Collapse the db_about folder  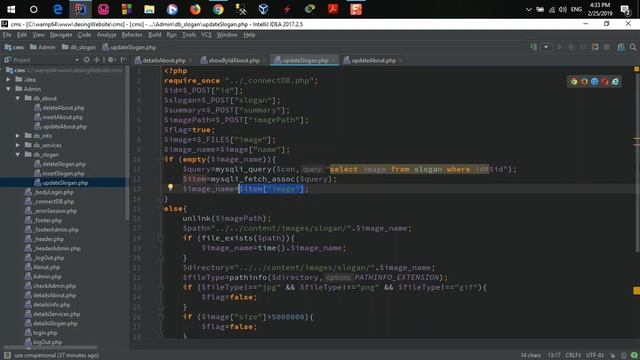click(18, 98)
